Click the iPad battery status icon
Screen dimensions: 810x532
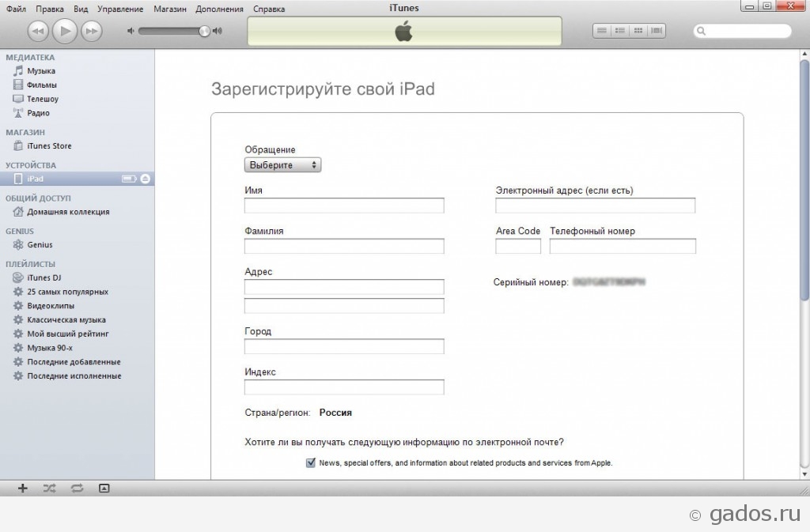(129, 179)
